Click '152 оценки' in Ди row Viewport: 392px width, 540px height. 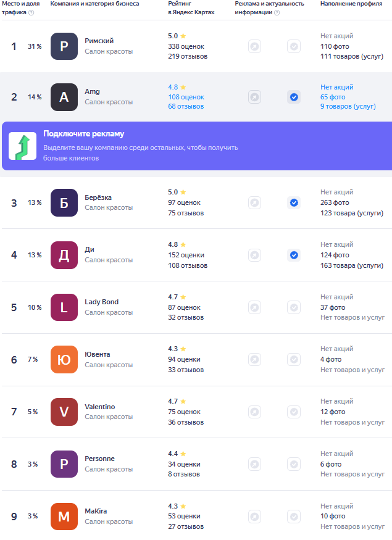(x=186, y=255)
